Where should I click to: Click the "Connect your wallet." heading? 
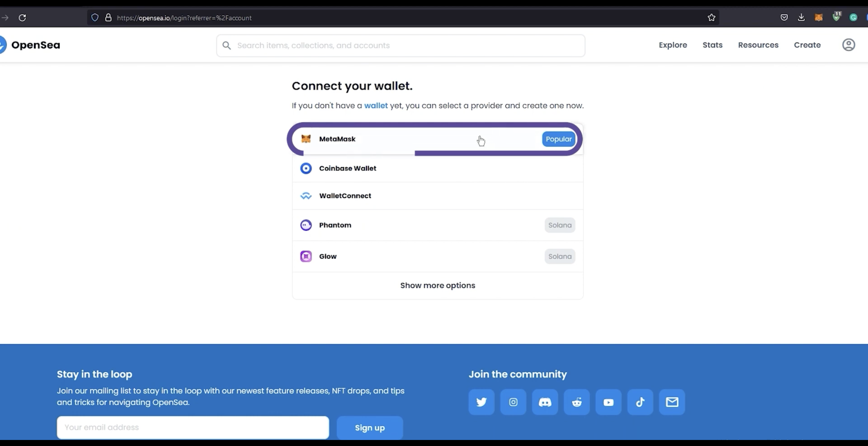coord(352,86)
